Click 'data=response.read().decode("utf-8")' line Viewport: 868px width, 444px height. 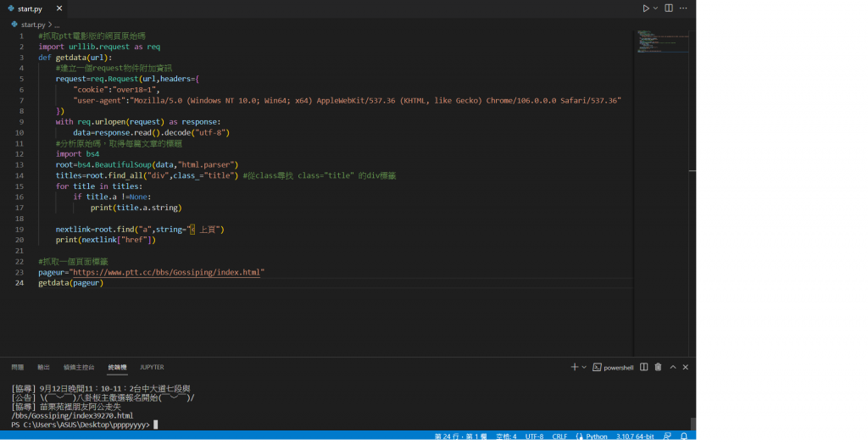click(151, 133)
